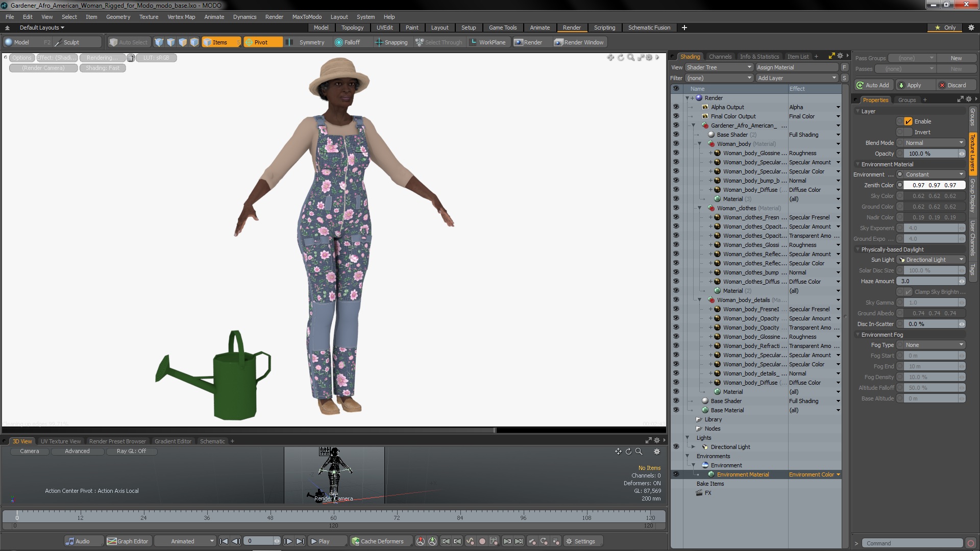Open the Graph Editor
This screenshot has height=551, width=980.
128,541
